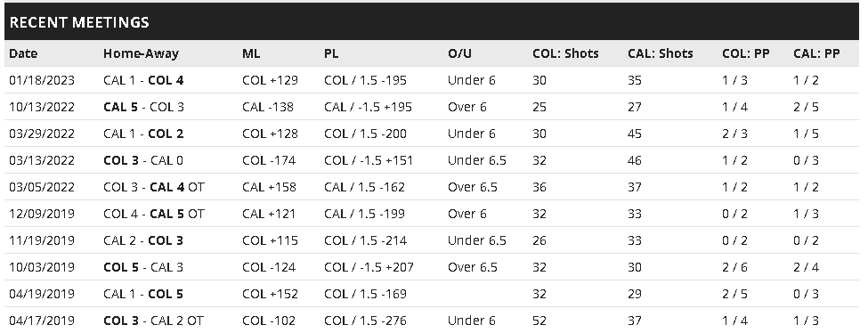Click the CAL +158 moneyline value
868x333 pixels.
(269, 187)
